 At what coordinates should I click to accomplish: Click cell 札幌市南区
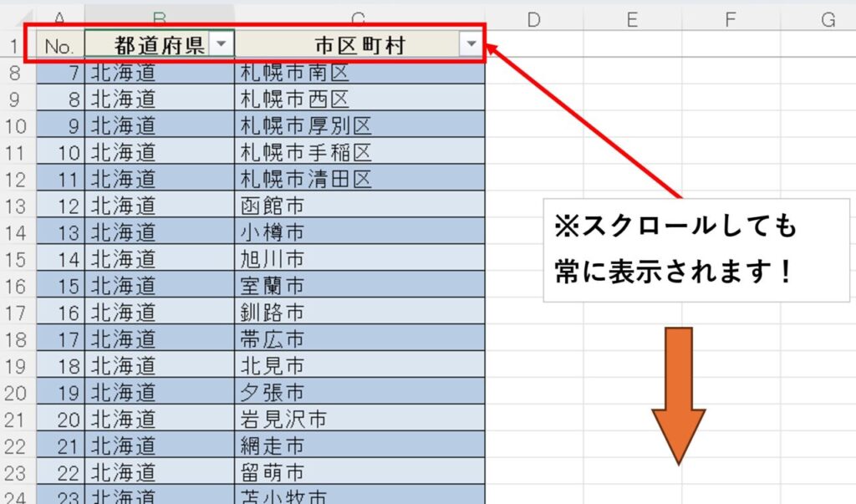359,72
